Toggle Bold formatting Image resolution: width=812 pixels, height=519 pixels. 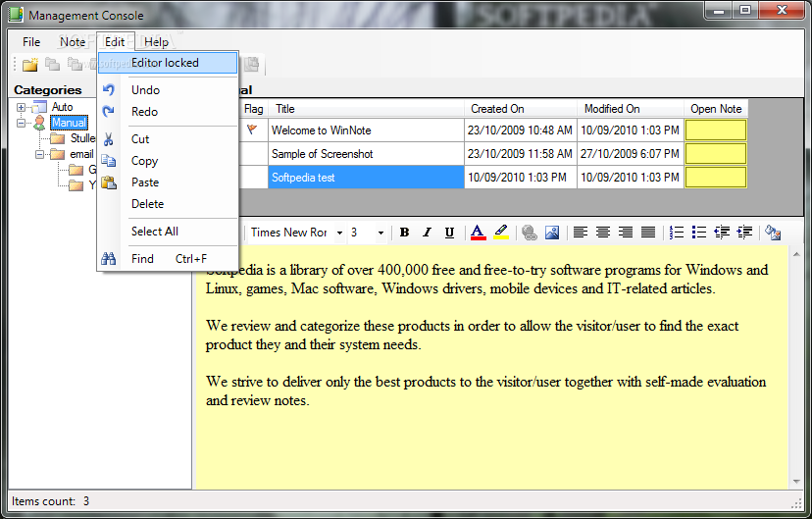(404, 233)
